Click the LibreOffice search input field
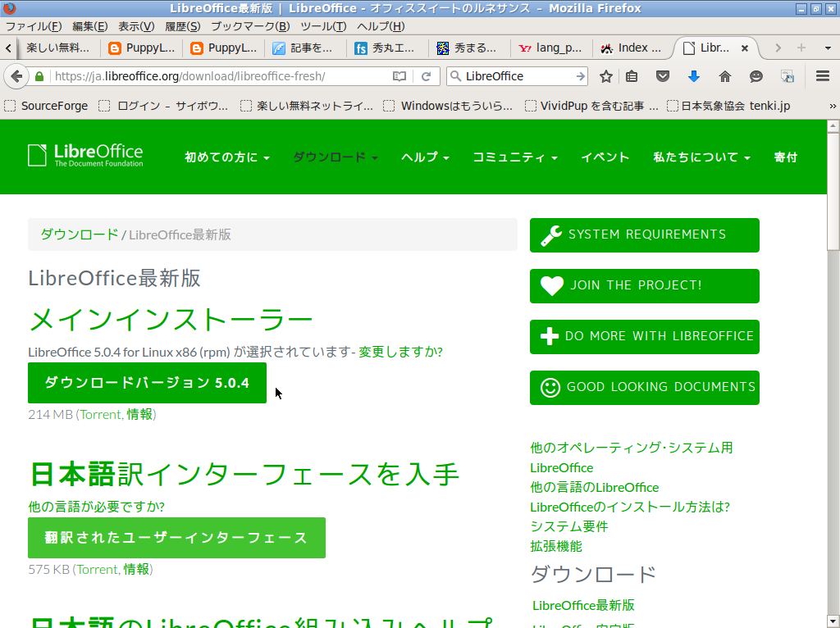The height and width of the screenshot is (628, 840). click(518, 76)
